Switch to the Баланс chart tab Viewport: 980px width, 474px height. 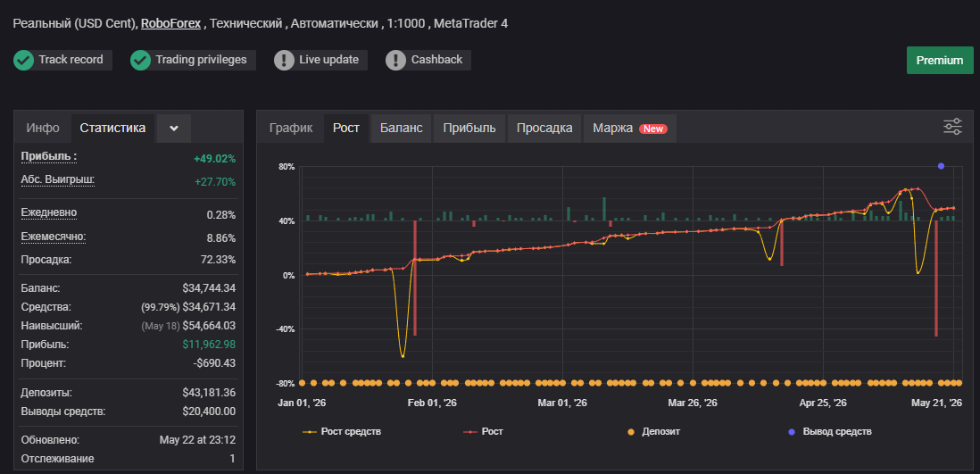coord(402,129)
